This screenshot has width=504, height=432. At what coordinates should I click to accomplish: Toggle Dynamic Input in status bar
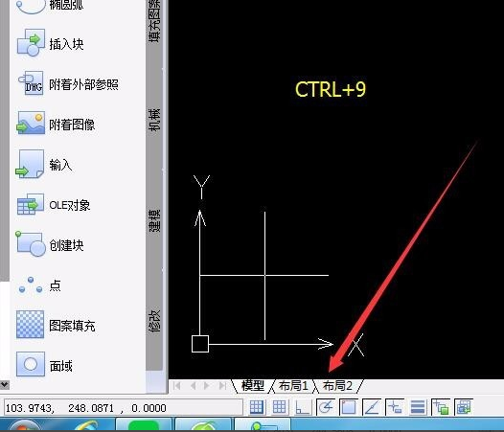point(394,407)
